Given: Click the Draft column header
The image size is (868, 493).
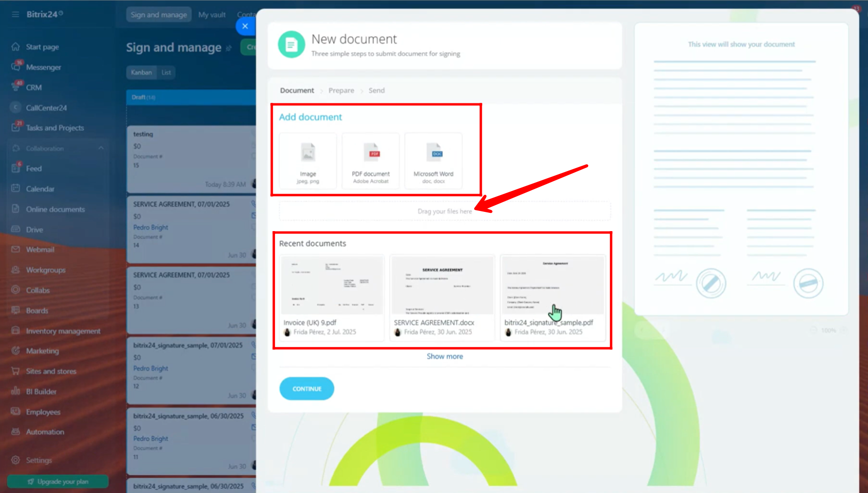Looking at the screenshot, I should pos(191,97).
